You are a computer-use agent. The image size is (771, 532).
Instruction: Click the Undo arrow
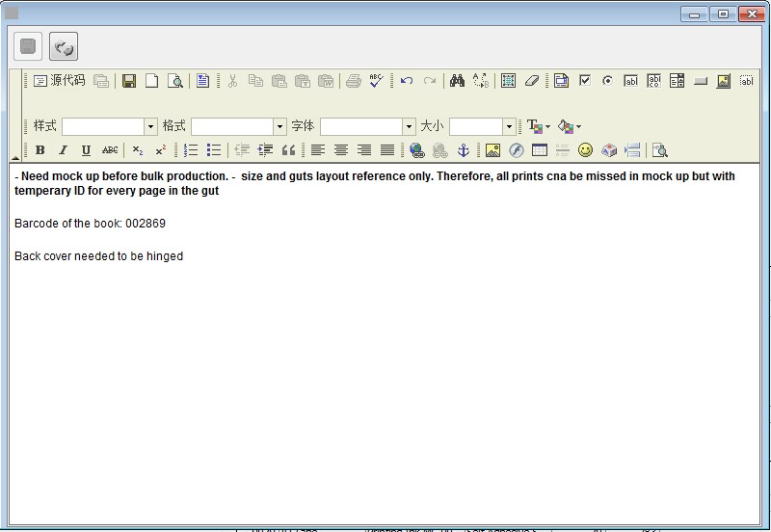[x=406, y=81]
